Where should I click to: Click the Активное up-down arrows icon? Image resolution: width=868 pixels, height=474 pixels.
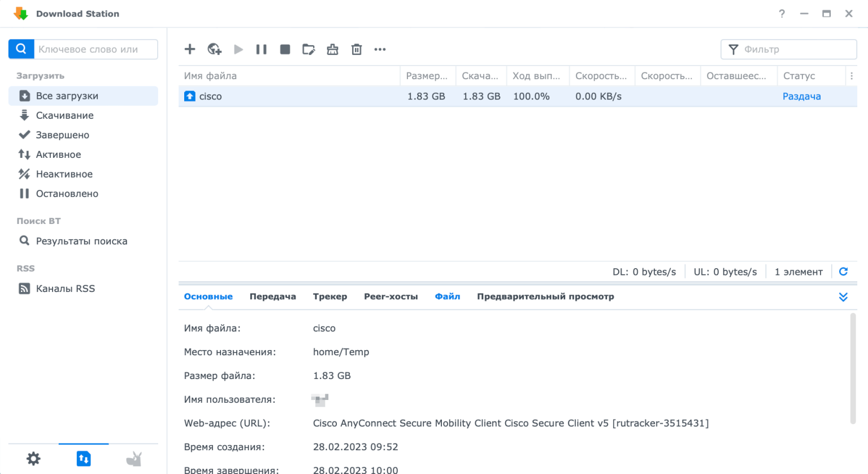point(24,154)
